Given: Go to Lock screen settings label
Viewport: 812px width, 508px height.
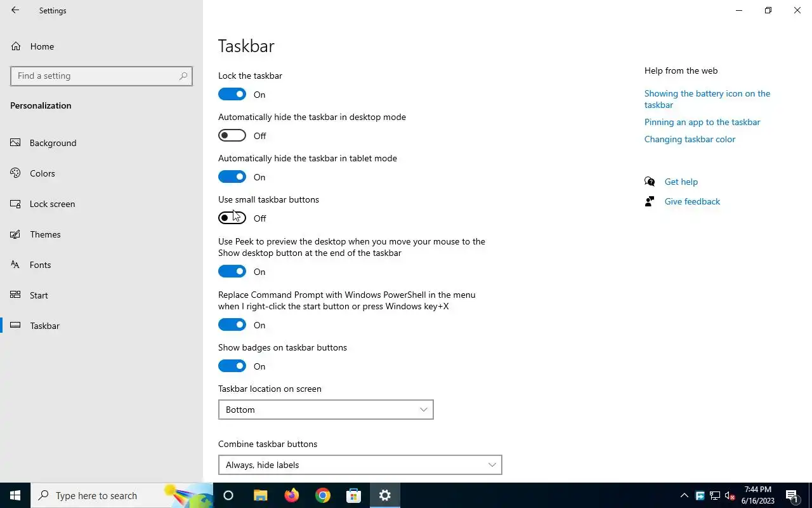Looking at the screenshot, I should [x=53, y=204].
